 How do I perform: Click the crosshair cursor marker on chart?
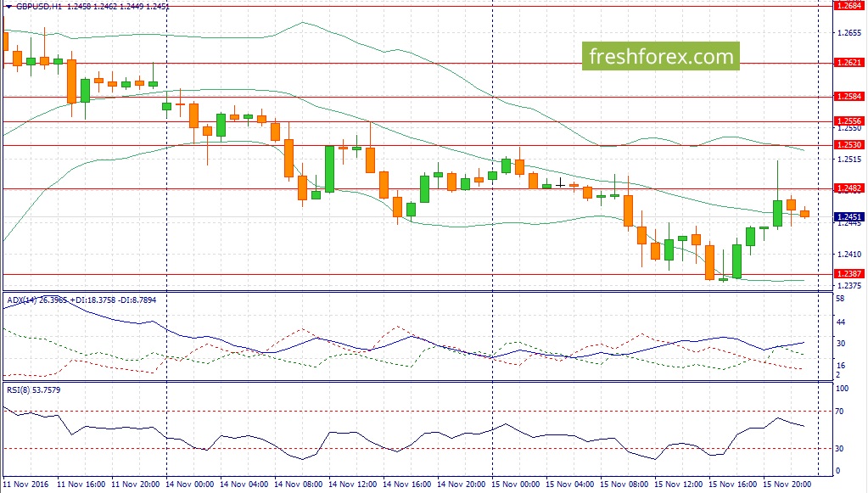(x=560, y=182)
